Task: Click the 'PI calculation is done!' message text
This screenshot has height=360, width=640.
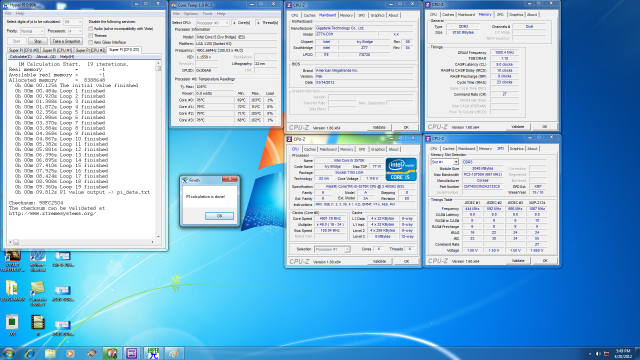Action: tap(205, 196)
